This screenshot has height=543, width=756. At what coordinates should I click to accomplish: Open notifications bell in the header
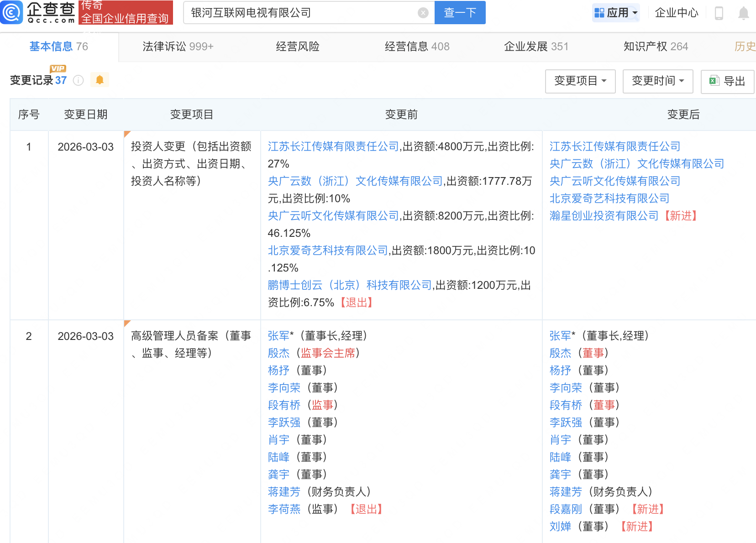click(743, 13)
